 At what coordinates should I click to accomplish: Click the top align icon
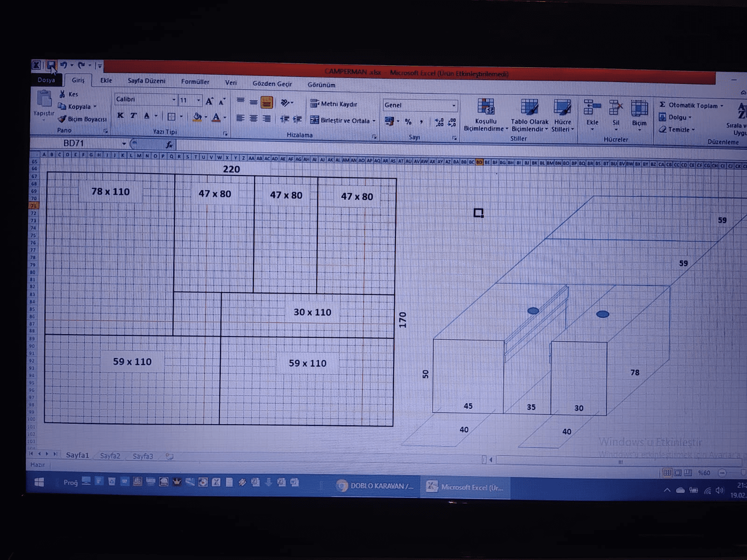pos(240,101)
